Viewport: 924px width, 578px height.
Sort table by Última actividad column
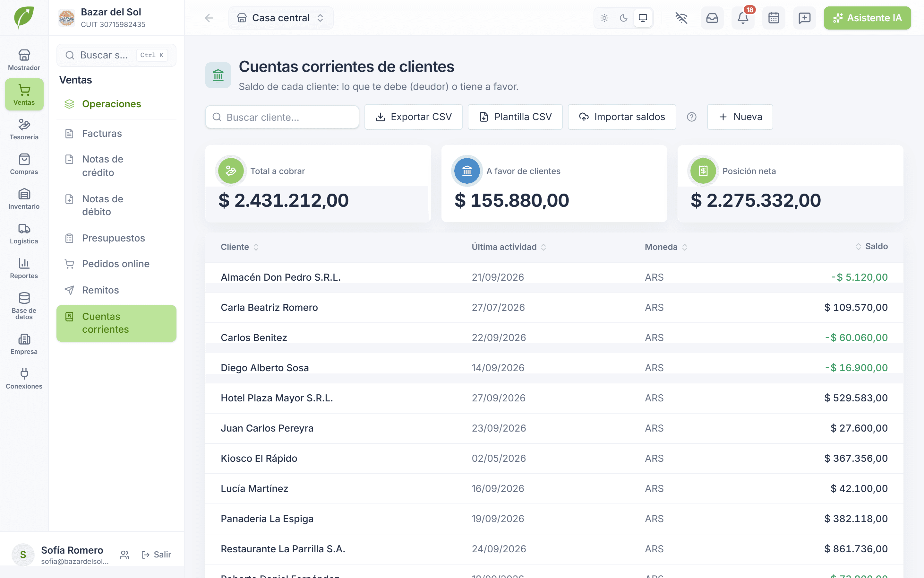[x=509, y=247]
